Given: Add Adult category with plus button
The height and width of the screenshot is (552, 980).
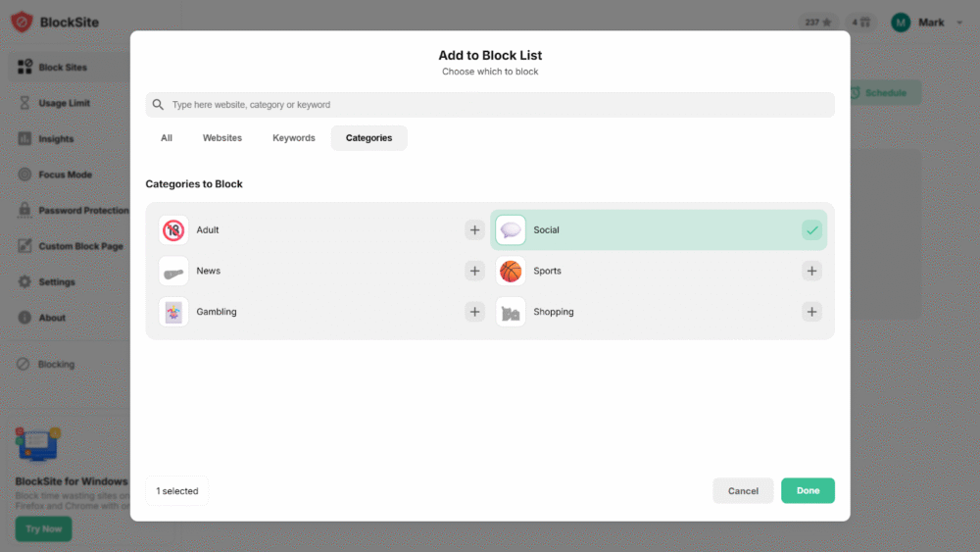Looking at the screenshot, I should (475, 230).
